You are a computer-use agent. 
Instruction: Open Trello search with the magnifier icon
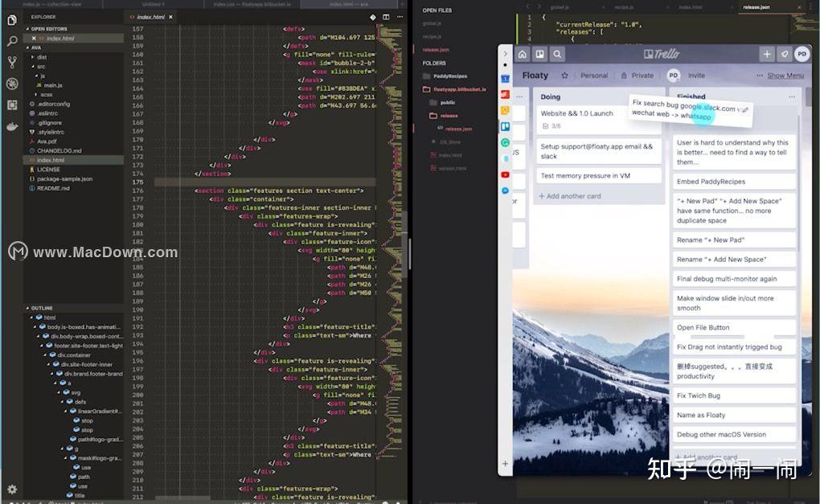[x=557, y=54]
